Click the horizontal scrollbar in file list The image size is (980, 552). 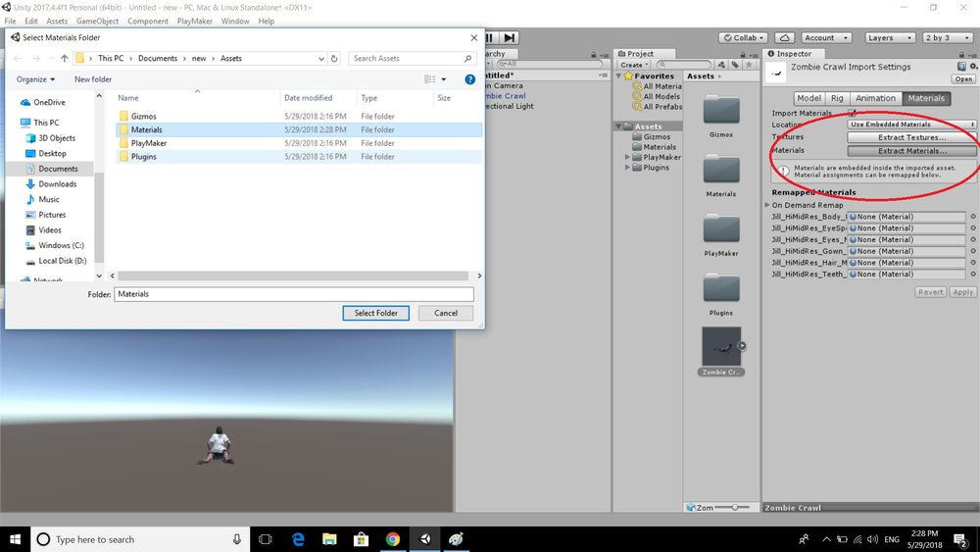point(292,276)
